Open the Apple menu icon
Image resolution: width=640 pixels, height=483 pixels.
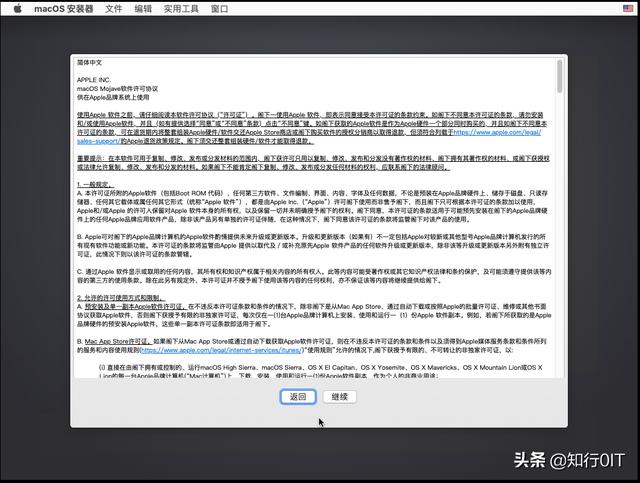(x=17, y=9)
